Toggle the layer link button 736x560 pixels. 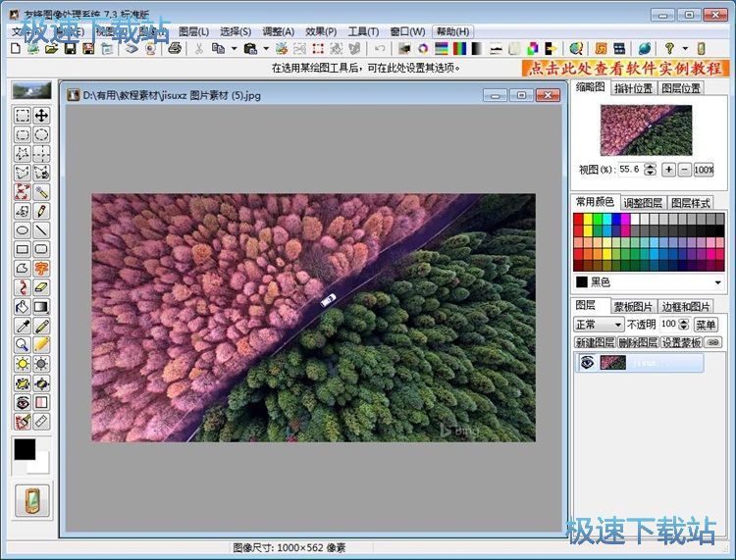coord(712,342)
